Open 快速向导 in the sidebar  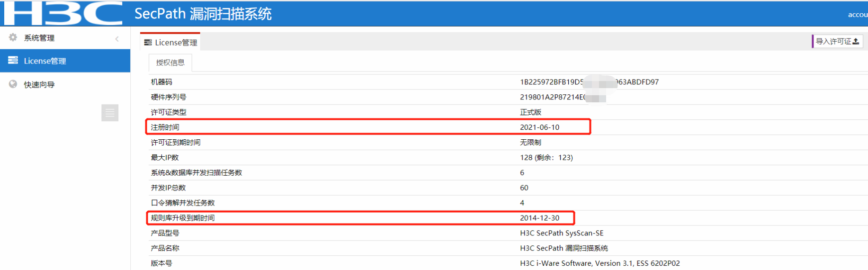(x=65, y=84)
